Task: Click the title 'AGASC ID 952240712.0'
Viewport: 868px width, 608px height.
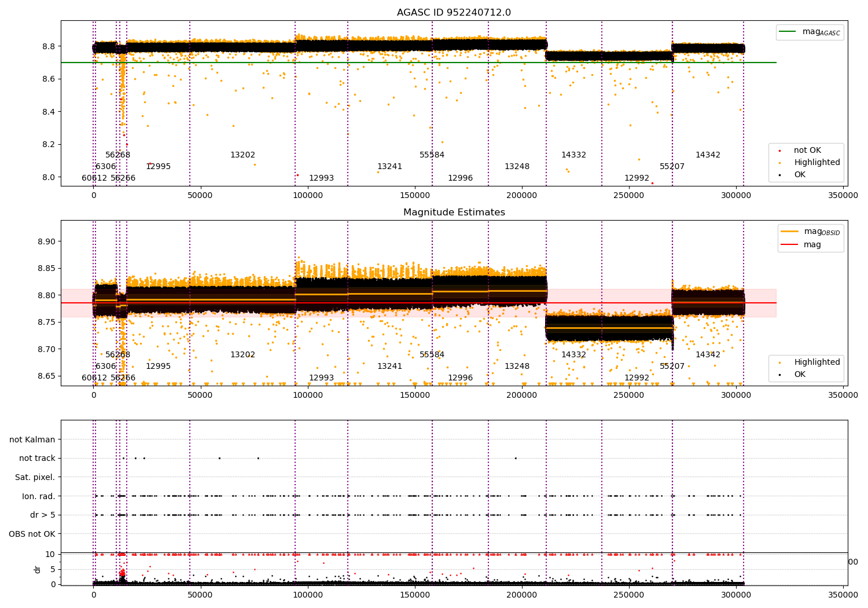Action: (454, 13)
